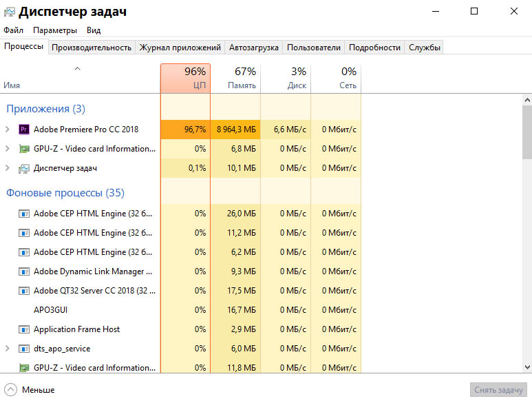Switch to the Производительность tab

click(92, 48)
